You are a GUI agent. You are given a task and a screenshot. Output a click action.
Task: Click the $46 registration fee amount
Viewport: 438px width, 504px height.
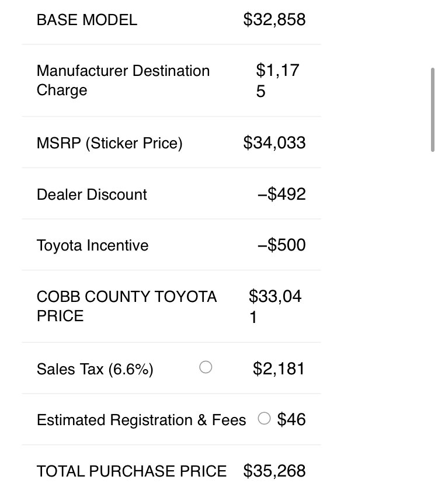(x=291, y=419)
